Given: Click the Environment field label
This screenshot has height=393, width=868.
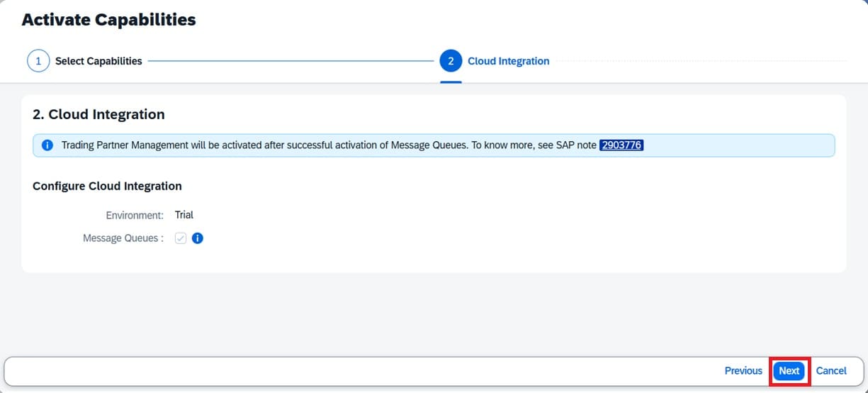Looking at the screenshot, I should tap(135, 215).
